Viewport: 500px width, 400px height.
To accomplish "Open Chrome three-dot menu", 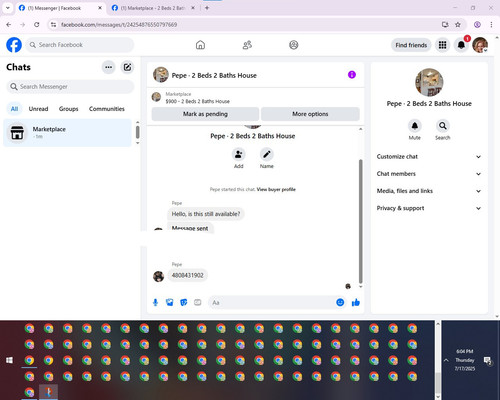I will tap(491, 25).
